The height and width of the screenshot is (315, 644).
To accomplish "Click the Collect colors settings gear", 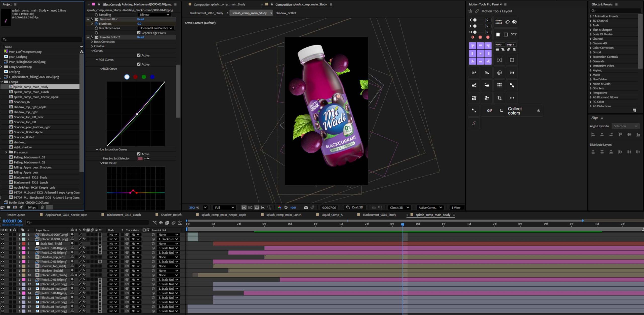I will pyautogui.click(x=539, y=111).
